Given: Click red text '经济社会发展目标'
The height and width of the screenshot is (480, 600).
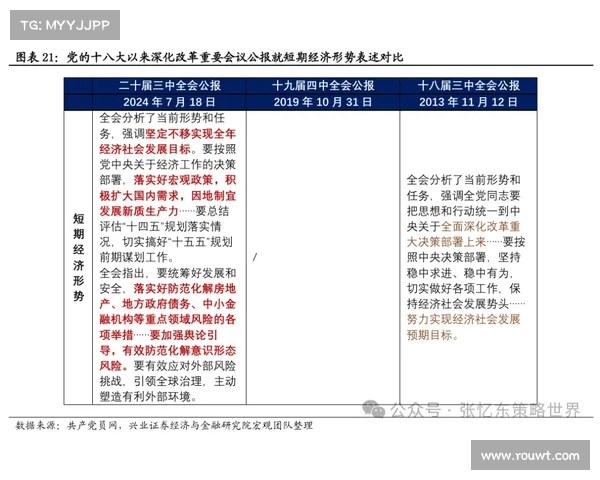Looking at the screenshot, I should click(145, 149).
